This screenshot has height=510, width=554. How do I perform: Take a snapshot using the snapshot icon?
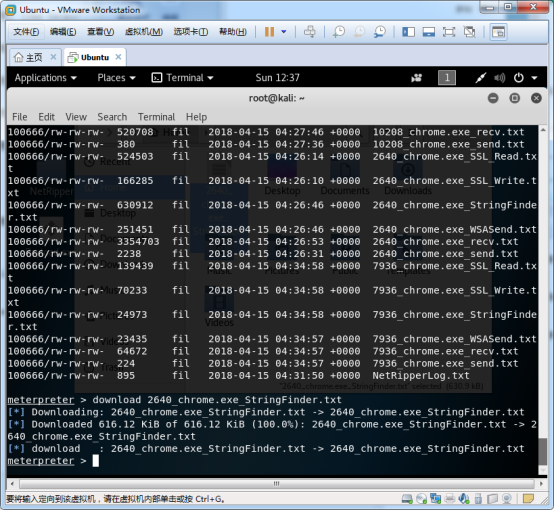[x=339, y=32]
